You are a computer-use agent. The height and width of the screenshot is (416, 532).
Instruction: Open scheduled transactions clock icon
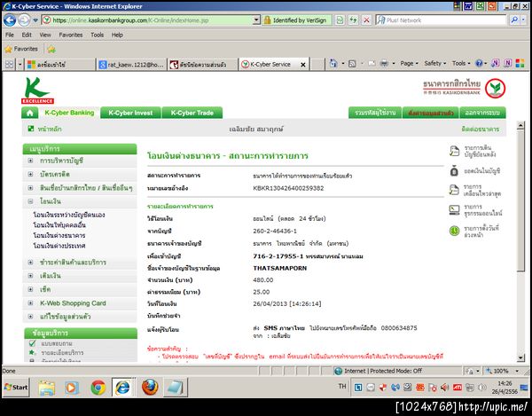454,231
